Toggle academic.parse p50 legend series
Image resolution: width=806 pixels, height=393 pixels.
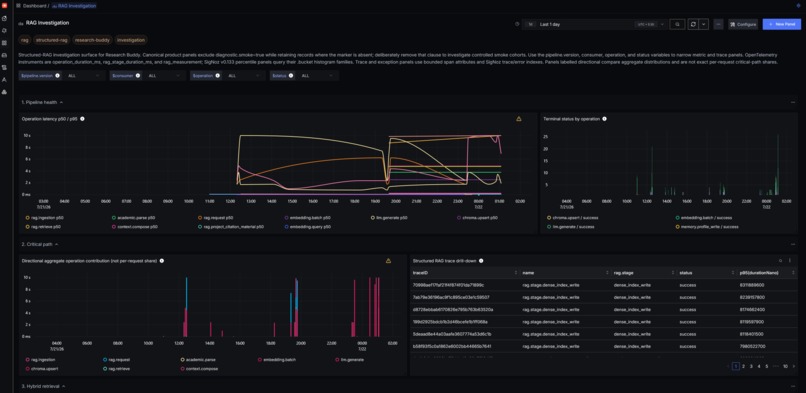[133, 217]
